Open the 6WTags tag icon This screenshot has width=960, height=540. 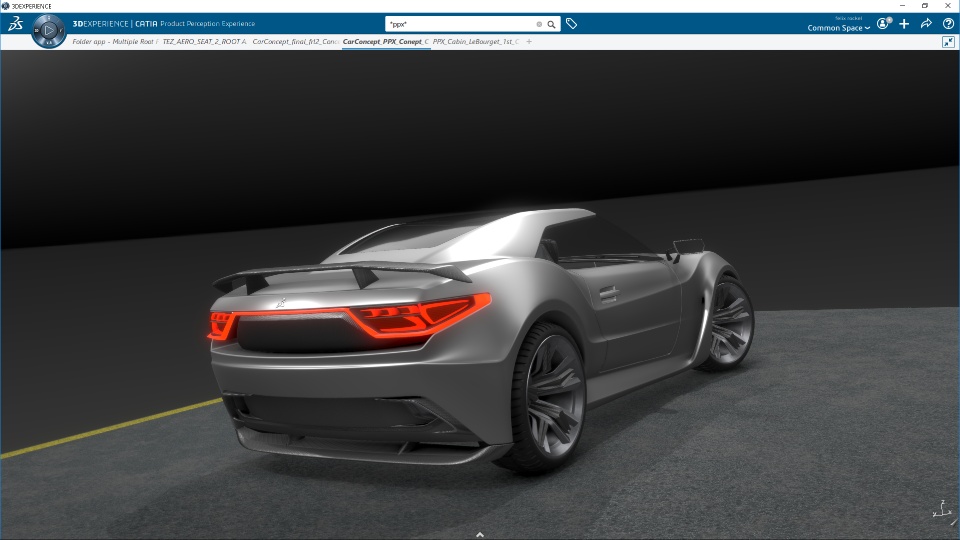(x=571, y=24)
